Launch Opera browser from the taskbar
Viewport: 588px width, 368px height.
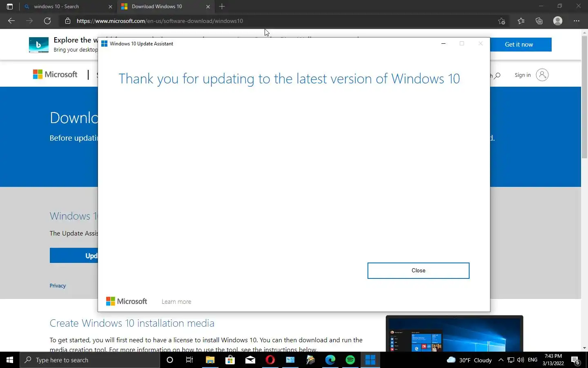click(270, 360)
